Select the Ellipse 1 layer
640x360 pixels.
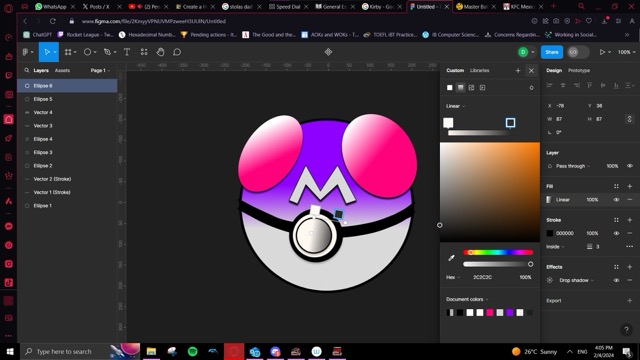coord(67,206)
